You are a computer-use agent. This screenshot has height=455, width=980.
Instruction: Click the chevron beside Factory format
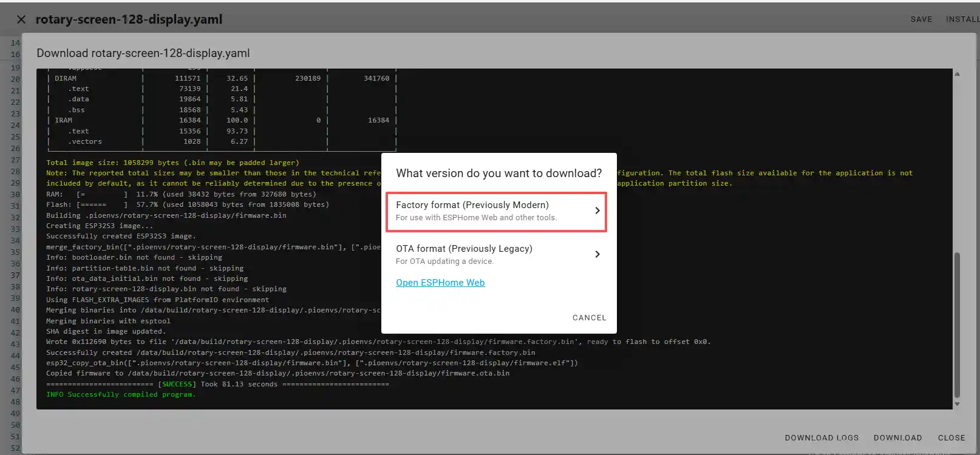pyautogui.click(x=597, y=211)
